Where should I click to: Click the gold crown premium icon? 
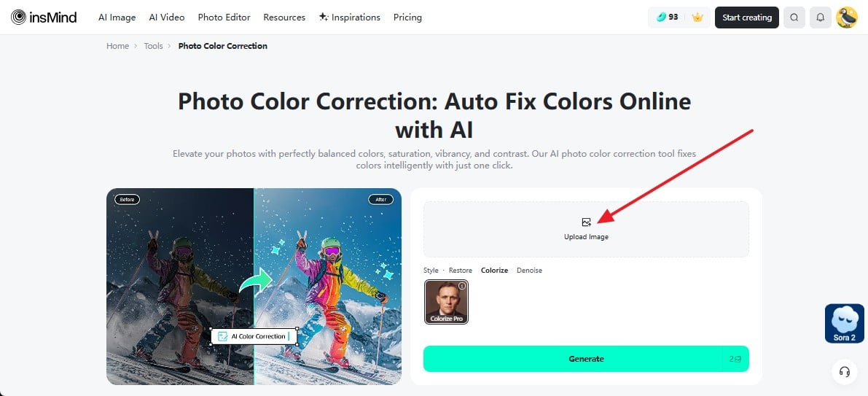pyautogui.click(x=697, y=18)
